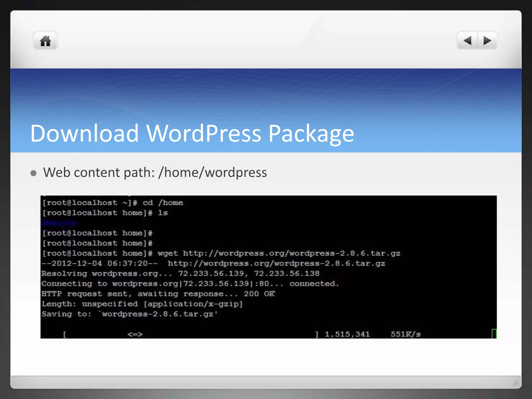This screenshot has height=399, width=532.
Task: Select bullet text 'Web content path: /home/wordpress'
Action: coord(155,172)
